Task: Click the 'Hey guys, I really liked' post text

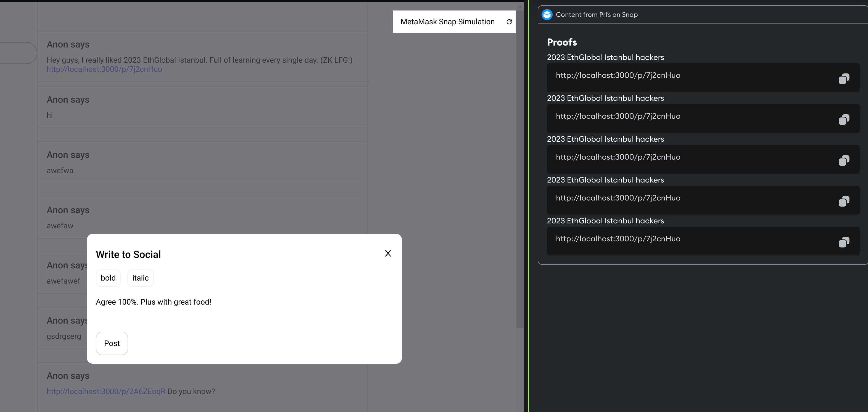Action: pos(199,60)
